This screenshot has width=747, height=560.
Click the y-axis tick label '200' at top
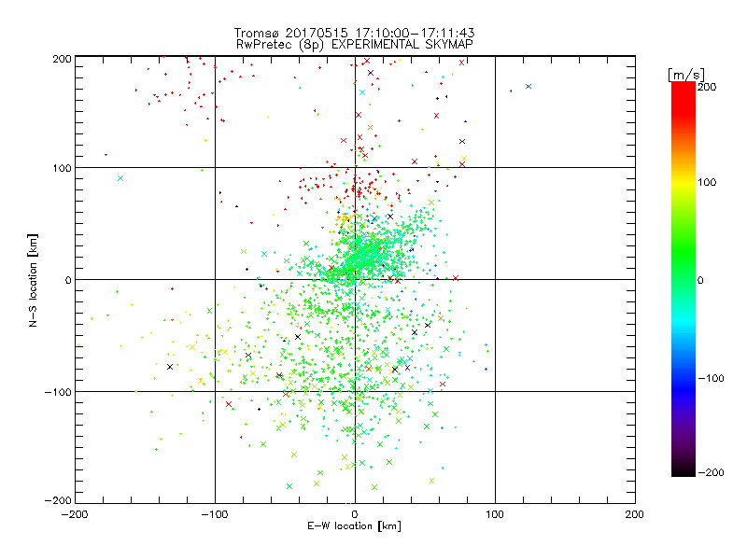click(62, 59)
